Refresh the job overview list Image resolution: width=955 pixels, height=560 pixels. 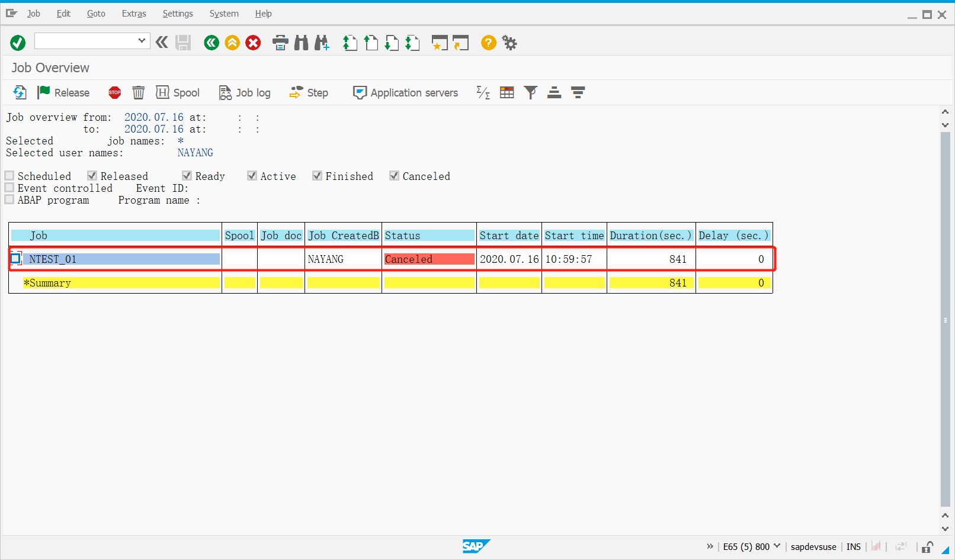coord(18,92)
